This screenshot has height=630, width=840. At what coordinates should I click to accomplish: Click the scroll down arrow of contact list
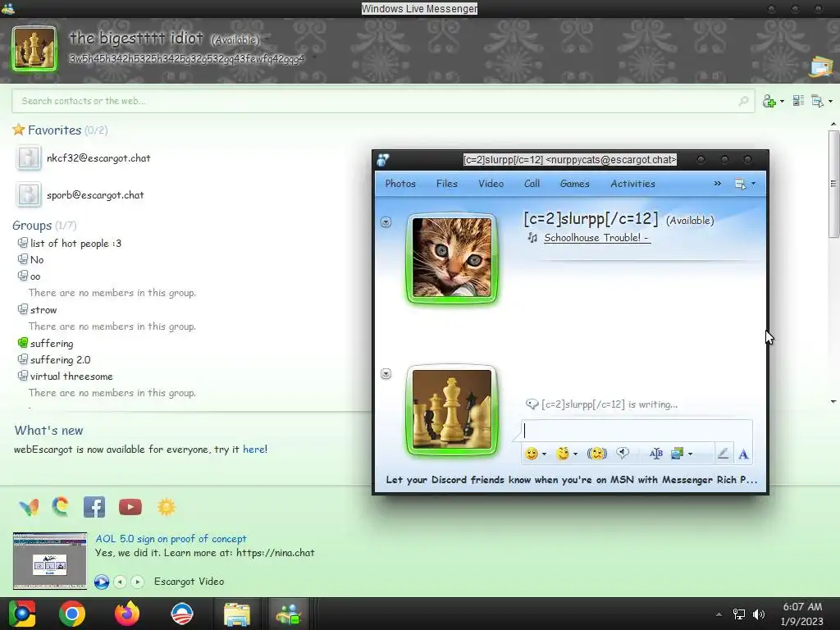pyautogui.click(x=833, y=401)
